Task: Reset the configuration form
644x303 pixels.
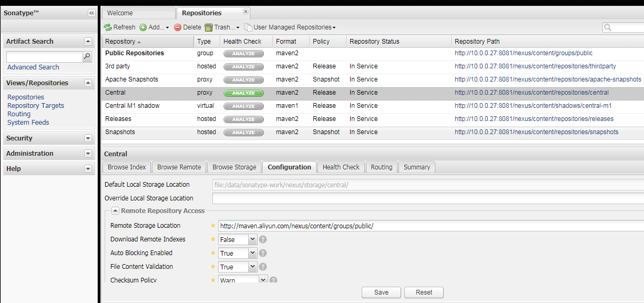Action: point(424,292)
